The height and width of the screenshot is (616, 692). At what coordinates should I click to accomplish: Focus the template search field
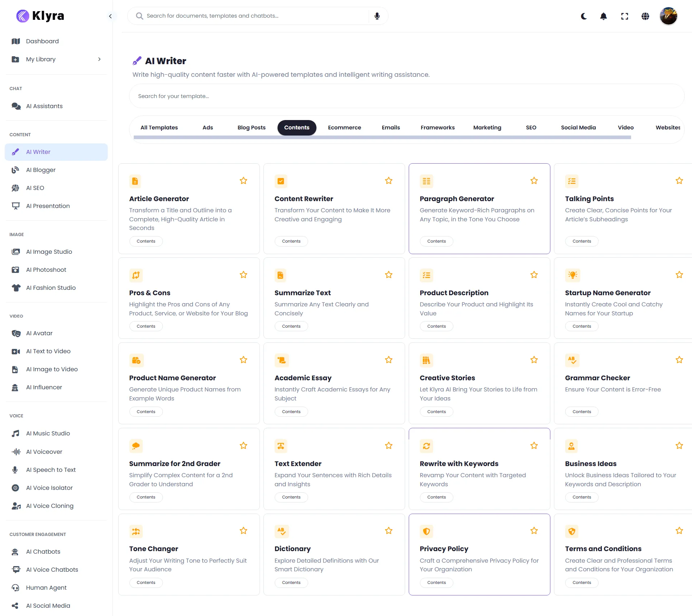coord(407,96)
